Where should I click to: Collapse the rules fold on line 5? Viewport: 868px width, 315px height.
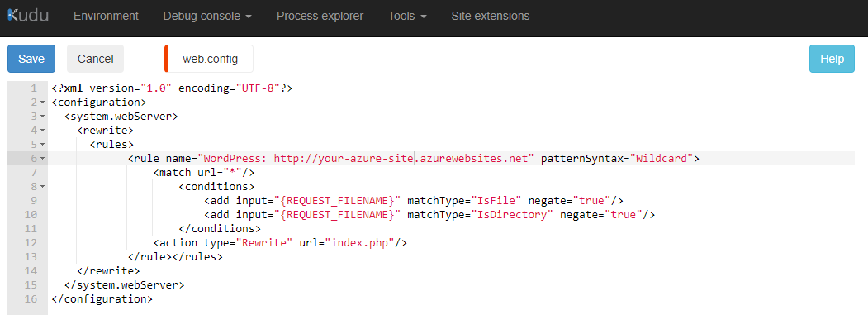(43, 145)
